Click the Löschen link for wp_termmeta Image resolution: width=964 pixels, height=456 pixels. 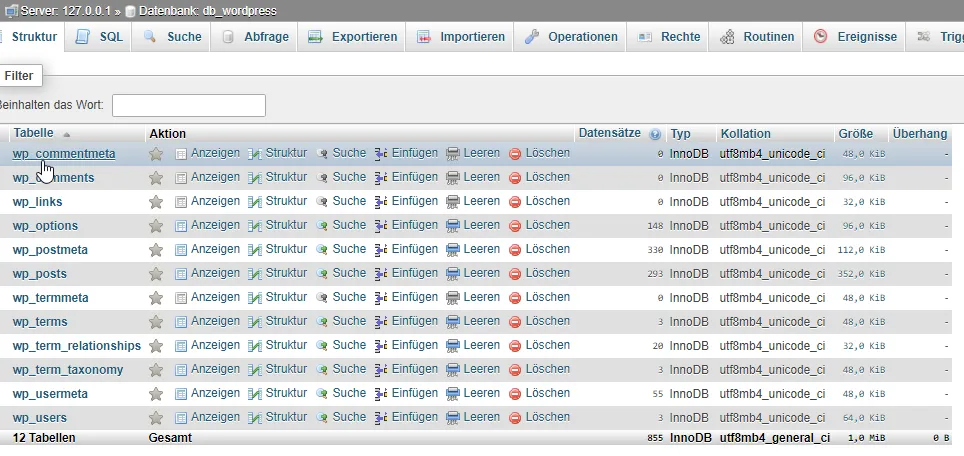pyautogui.click(x=547, y=297)
